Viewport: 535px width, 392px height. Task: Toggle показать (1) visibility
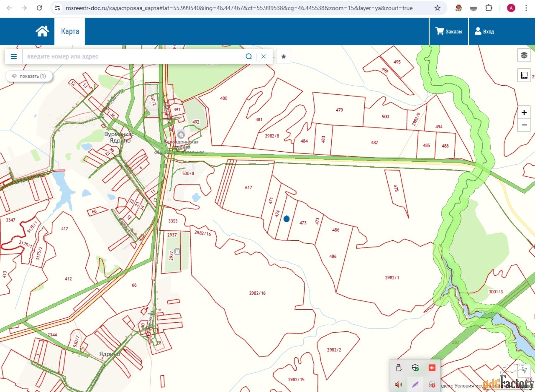tap(29, 76)
